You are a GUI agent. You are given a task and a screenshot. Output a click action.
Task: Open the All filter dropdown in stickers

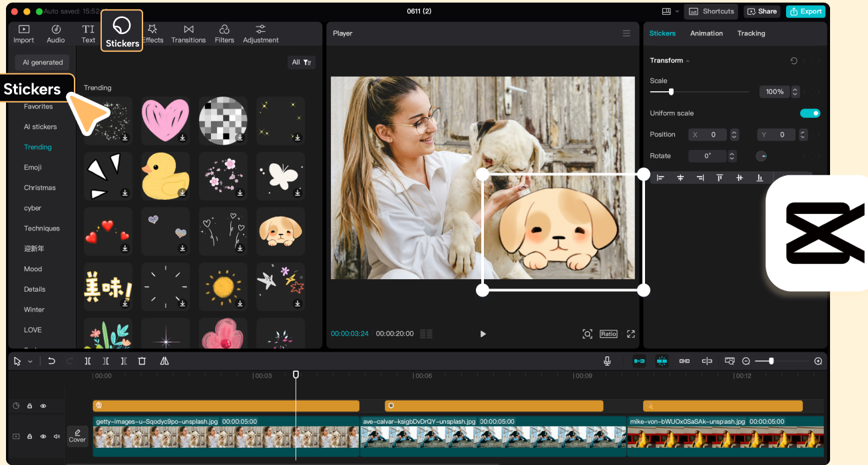tap(302, 63)
